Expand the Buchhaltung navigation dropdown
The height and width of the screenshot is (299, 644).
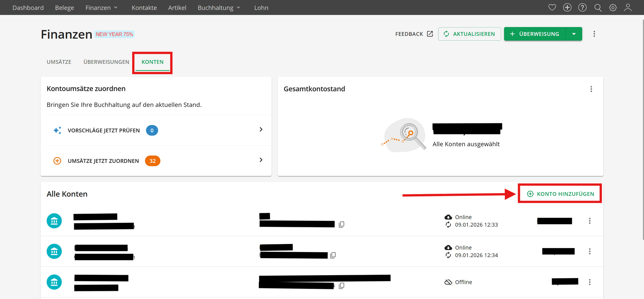(x=219, y=8)
